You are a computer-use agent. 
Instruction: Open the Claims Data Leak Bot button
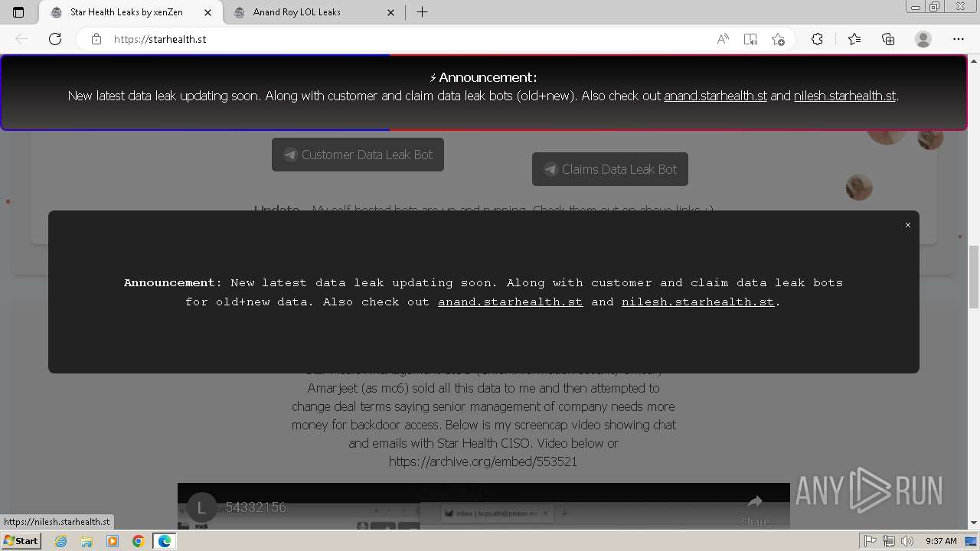(x=610, y=169)
